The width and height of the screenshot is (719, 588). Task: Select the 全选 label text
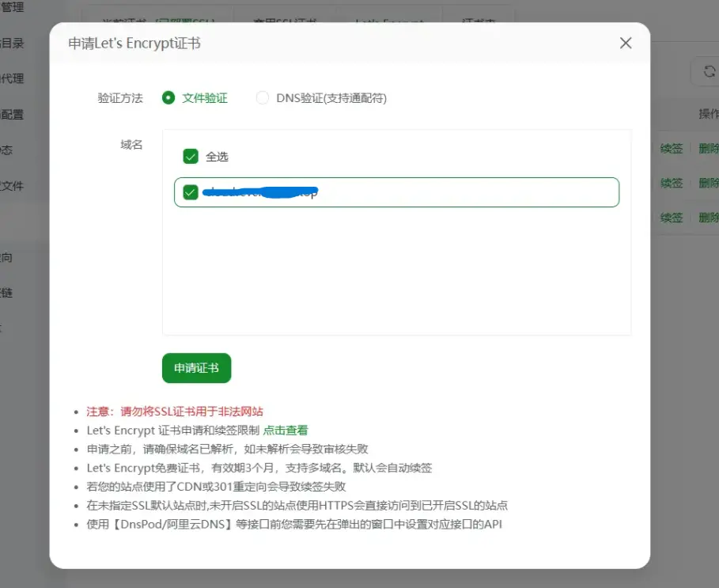[217, 157]
